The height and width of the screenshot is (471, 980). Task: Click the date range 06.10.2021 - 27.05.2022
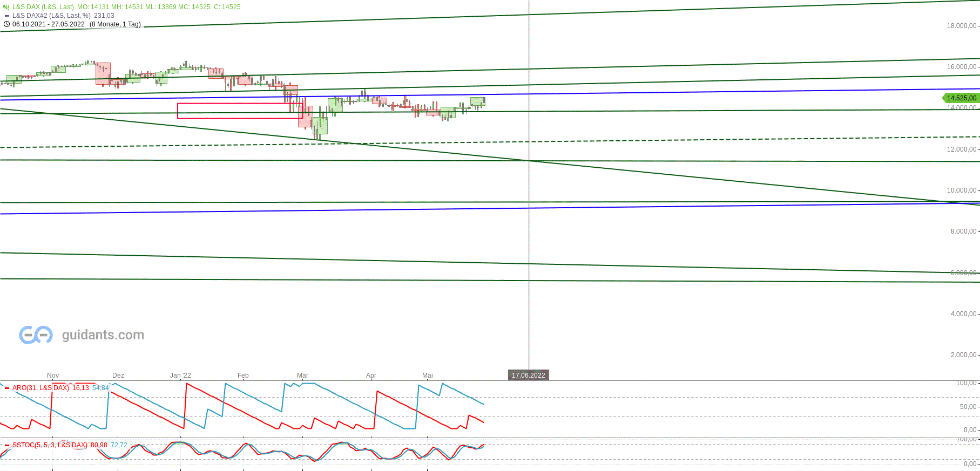(49, 24)
